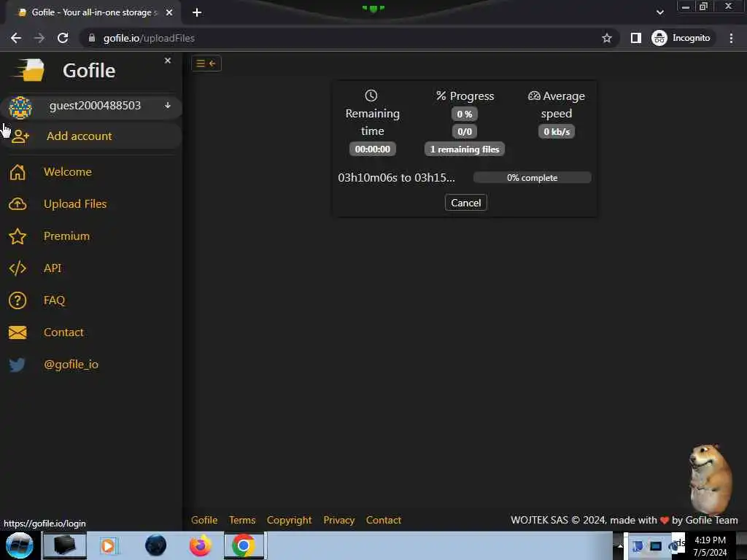
Task: Close the Gofile browser tab
Action: [169, 12]
